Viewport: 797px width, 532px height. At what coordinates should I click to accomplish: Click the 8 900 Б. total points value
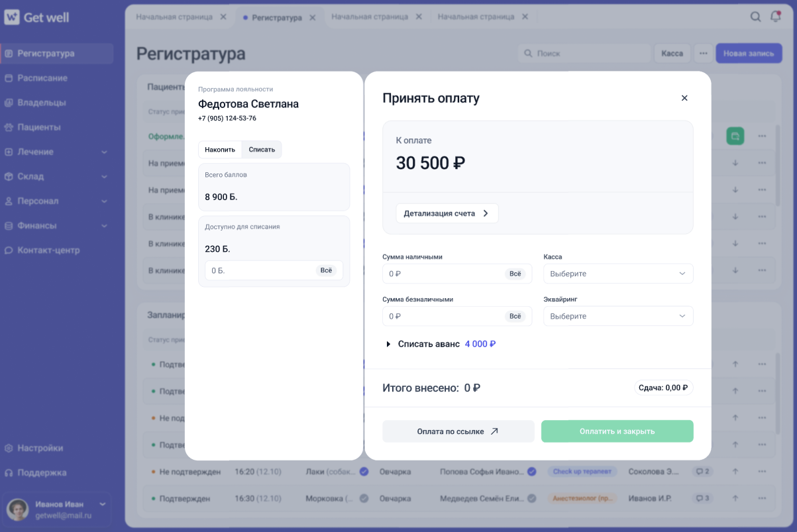[x=221, y=197]
